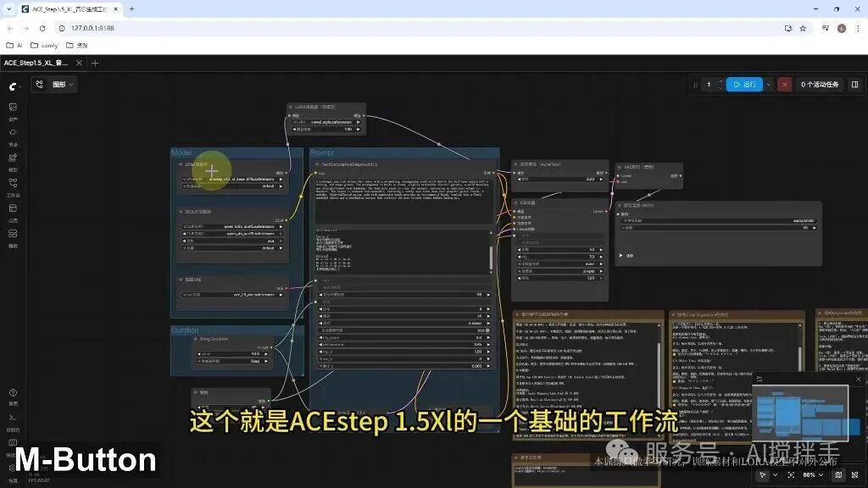The image size is (868, 488).
Task: Close the ACE_Step1.5_XL workflow tab
Action: point(79,63)
